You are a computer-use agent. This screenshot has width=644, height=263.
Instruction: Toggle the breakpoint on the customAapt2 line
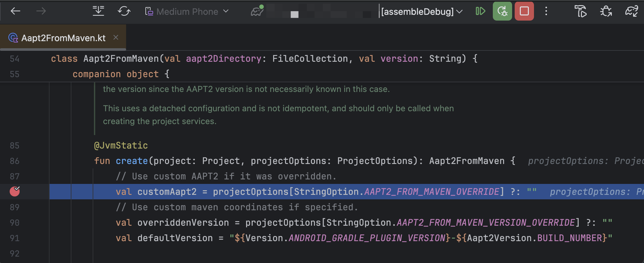[15, 192]
